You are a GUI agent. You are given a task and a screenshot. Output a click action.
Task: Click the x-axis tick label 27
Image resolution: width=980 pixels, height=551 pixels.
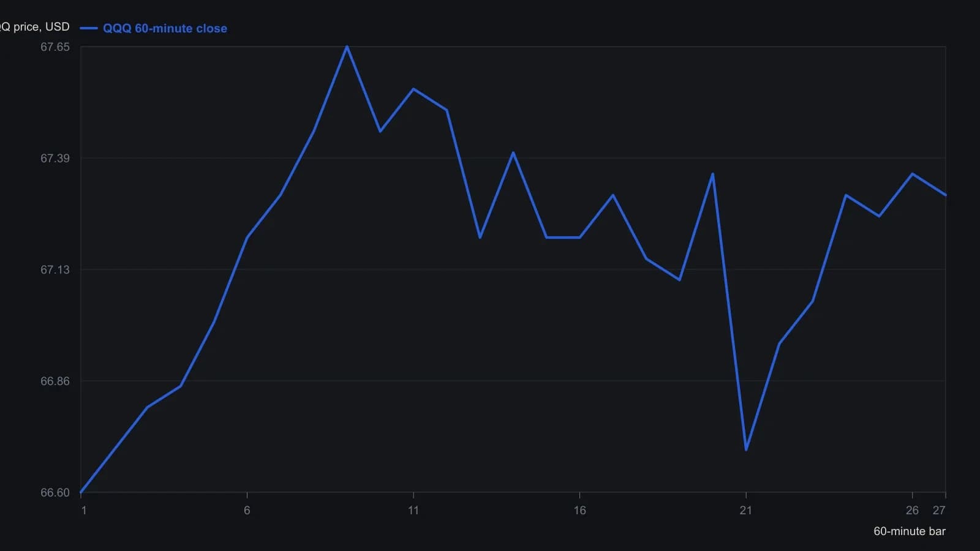point(939,511)
